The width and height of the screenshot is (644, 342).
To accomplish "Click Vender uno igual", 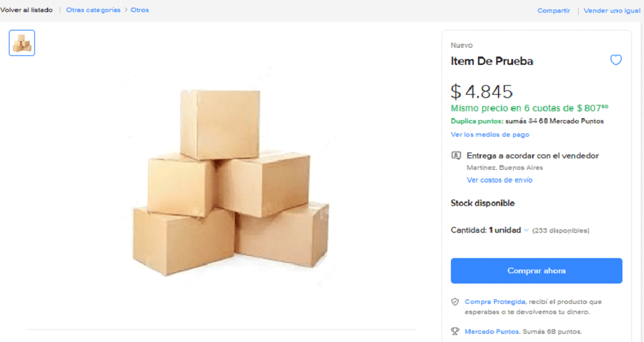I will [612, 11].
